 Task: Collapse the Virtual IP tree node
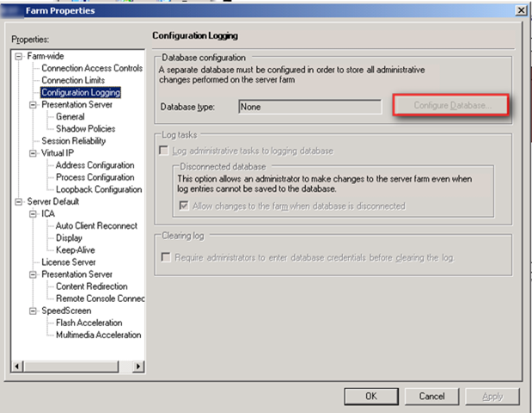[x=34, y=153]
